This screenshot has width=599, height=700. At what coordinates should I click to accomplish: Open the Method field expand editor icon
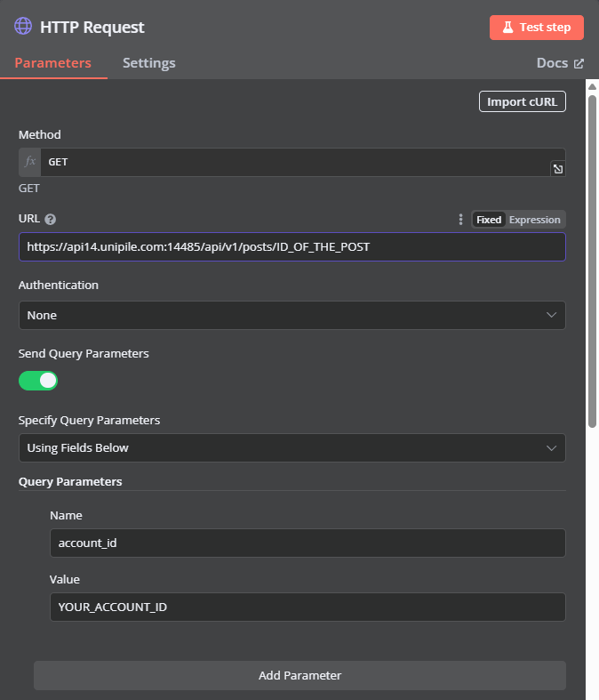(557, 169)
